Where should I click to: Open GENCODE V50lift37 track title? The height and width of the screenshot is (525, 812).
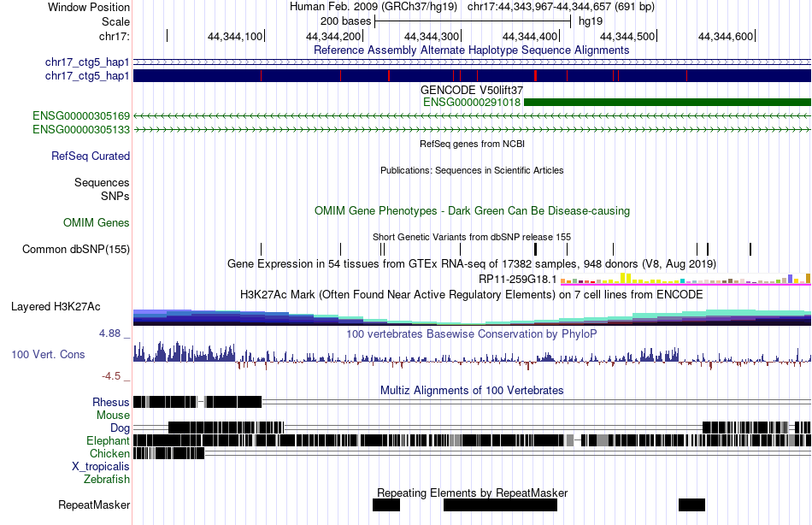click(x=471, y=90)
